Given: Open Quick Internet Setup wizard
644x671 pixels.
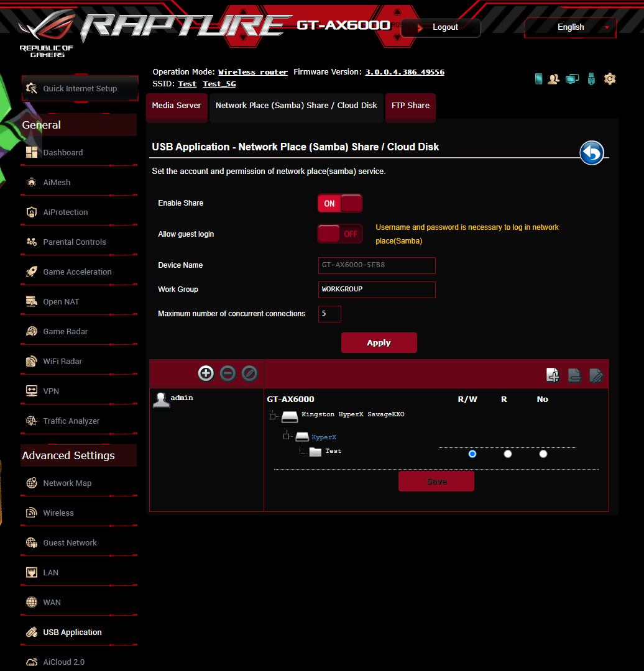Looking at the screenshot, I should [x=80, y=89].
